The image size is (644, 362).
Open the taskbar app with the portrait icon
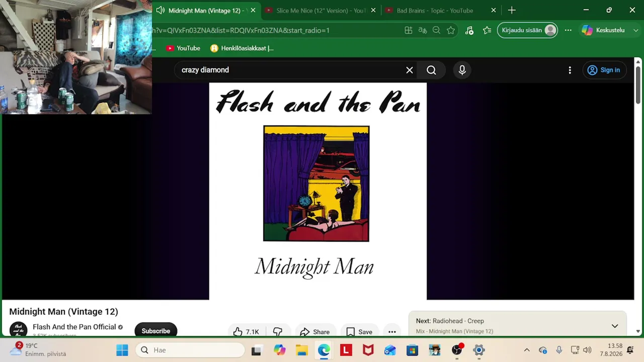[x=435, y=350]
